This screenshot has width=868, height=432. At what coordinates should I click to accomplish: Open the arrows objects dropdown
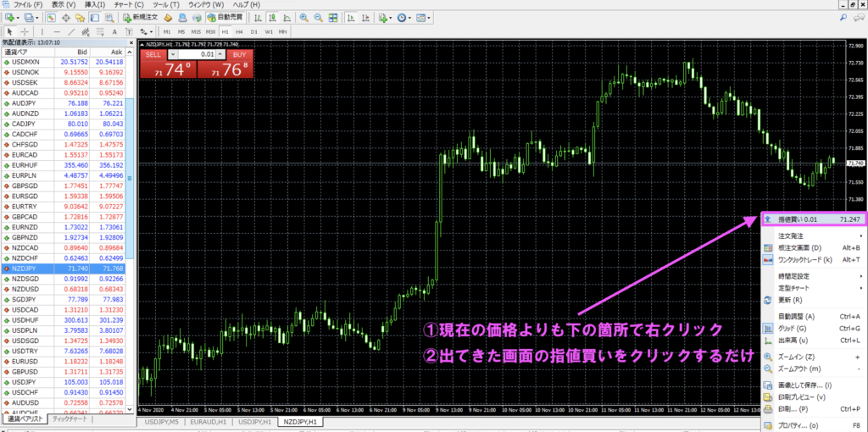147,31
